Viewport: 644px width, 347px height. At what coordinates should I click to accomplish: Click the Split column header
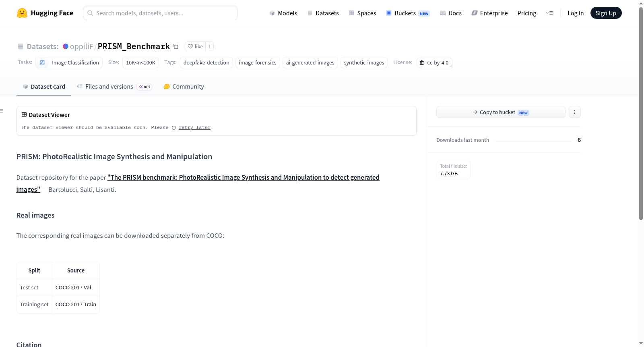(34, 270)
